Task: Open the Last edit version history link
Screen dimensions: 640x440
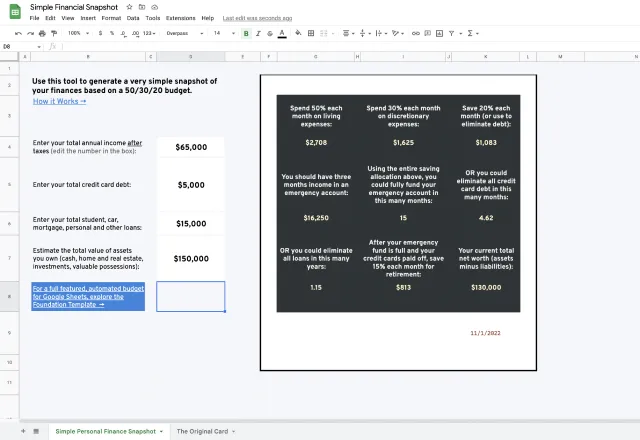Action: (x=257, y=18)
